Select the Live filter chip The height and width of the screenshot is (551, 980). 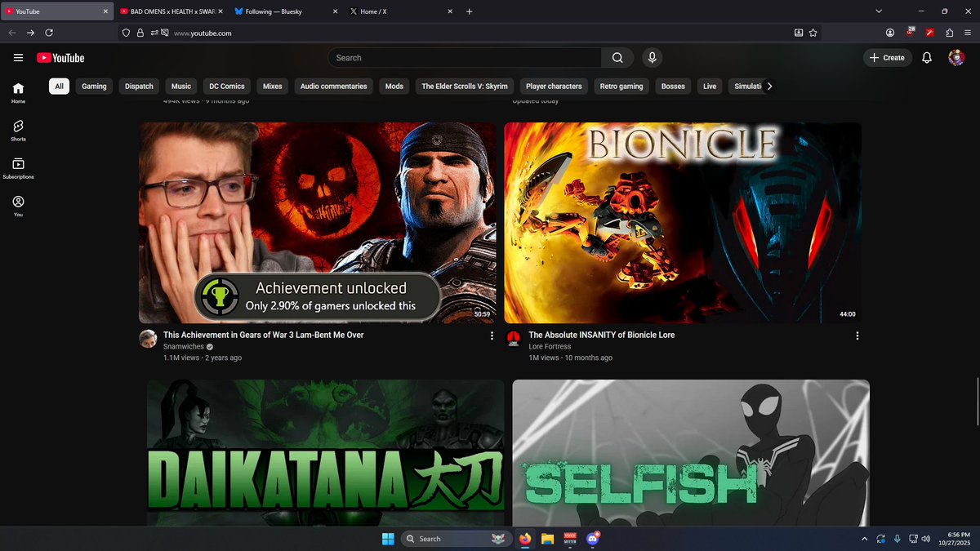710,86
